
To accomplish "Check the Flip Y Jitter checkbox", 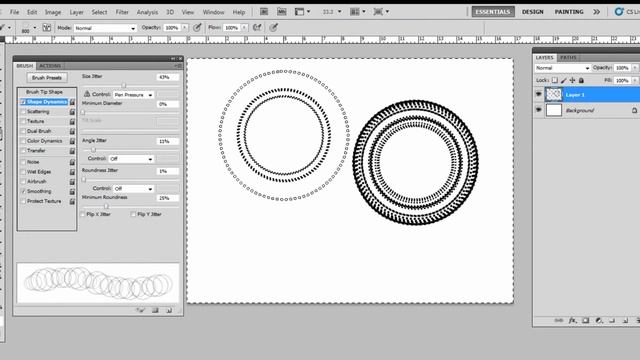I will click(x=133, y=214).
